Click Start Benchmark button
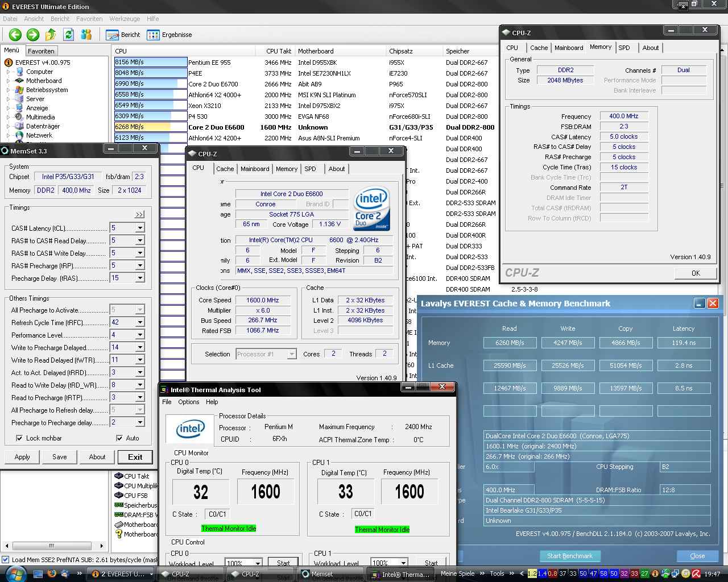The height and width of the screenshot is (582, 728). click(569, 556)
